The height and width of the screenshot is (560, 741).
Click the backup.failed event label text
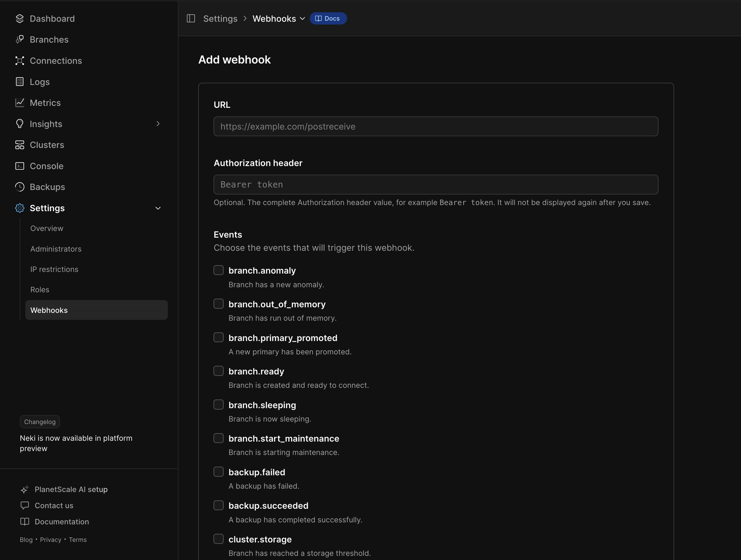point(257,472)
